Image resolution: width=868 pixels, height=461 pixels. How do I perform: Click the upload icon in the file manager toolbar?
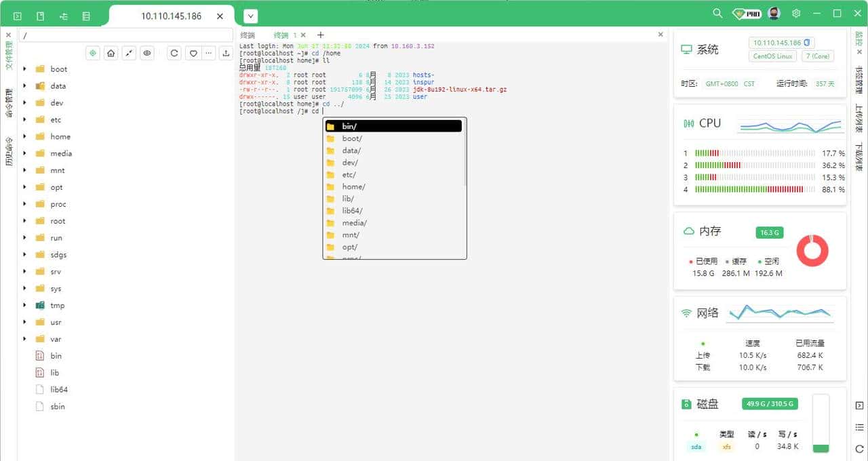point(226,53)
